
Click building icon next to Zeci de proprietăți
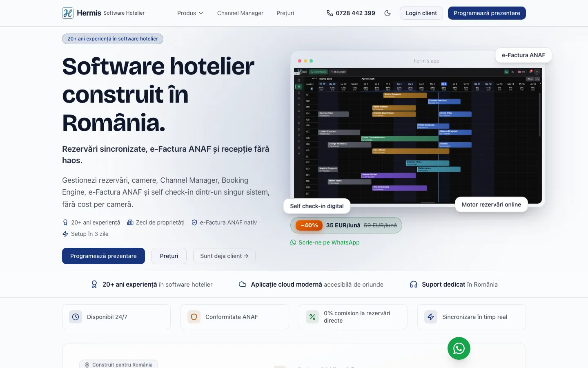(x=130, y=222)
